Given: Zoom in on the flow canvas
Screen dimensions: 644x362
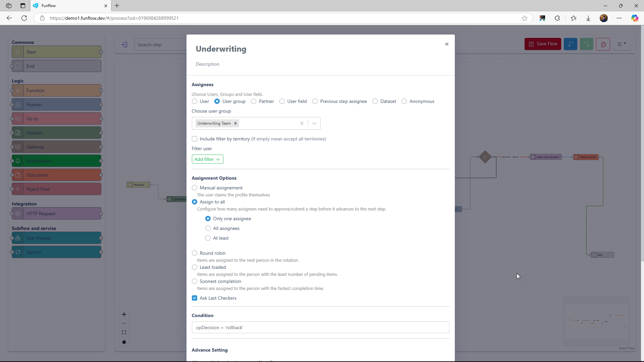Looking at the screenshot, I should (x=124, y=314).
